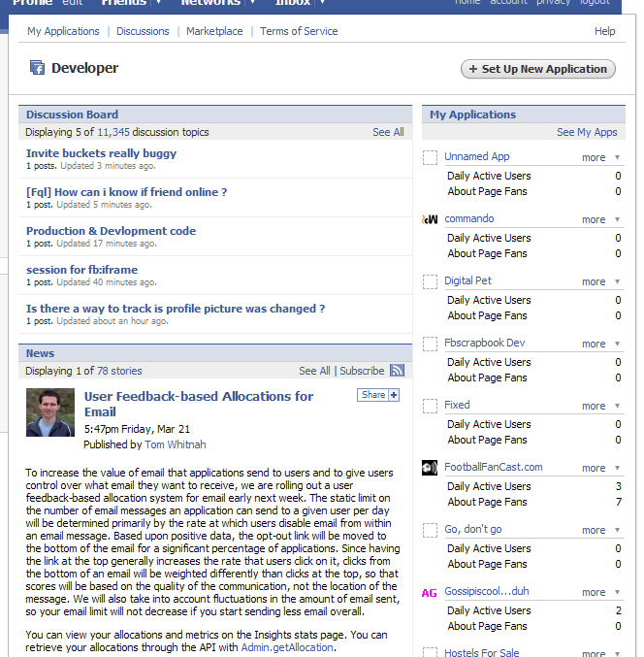This screenshot has width=644, height=657.
Task: Click the See My Apps link
Action: (587, 132)
